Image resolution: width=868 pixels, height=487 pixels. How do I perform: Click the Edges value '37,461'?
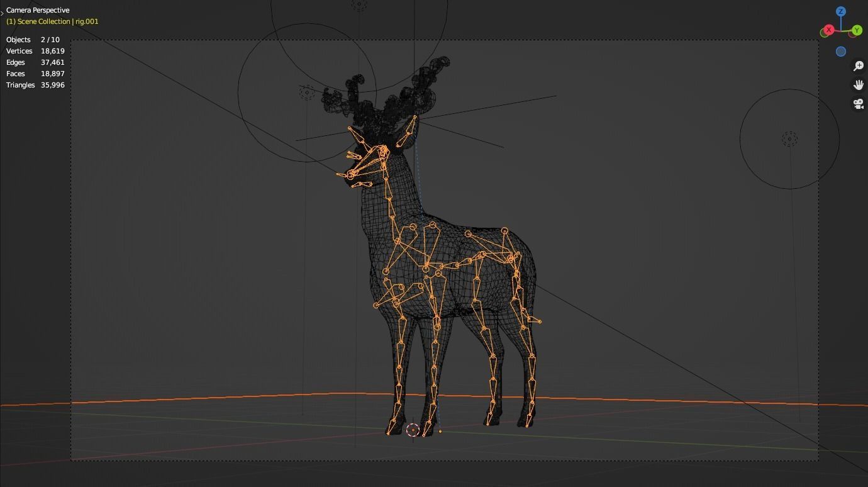(53, 62)
